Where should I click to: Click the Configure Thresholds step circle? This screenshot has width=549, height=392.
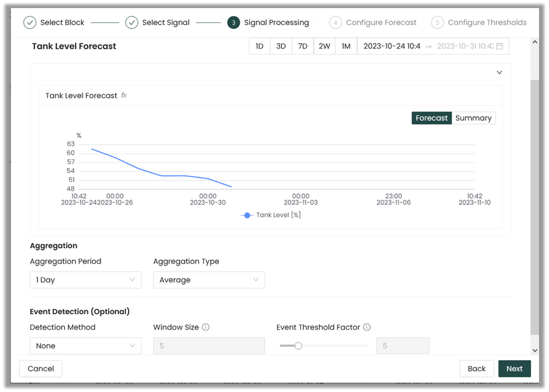(x=437, y=22)
